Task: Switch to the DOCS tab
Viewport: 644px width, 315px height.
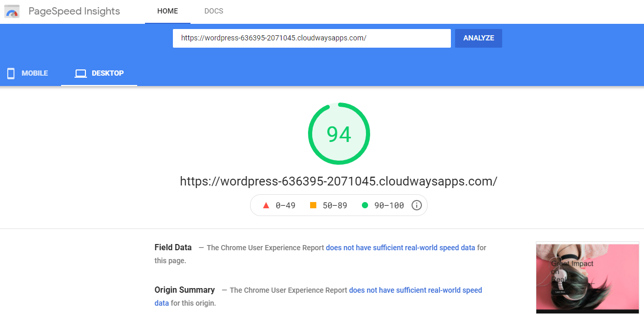Action: pos(213,11)
